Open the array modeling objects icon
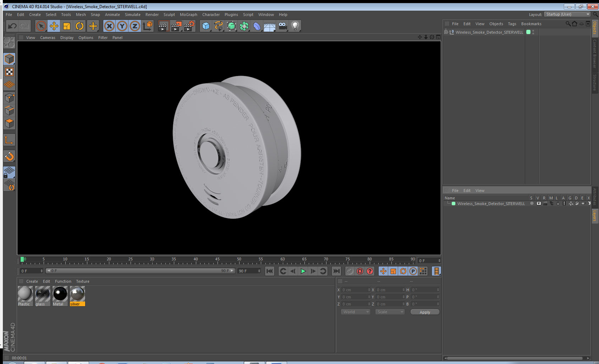Image resolution: width=599 pixels, height=364 pixels. tap(244, 26)
